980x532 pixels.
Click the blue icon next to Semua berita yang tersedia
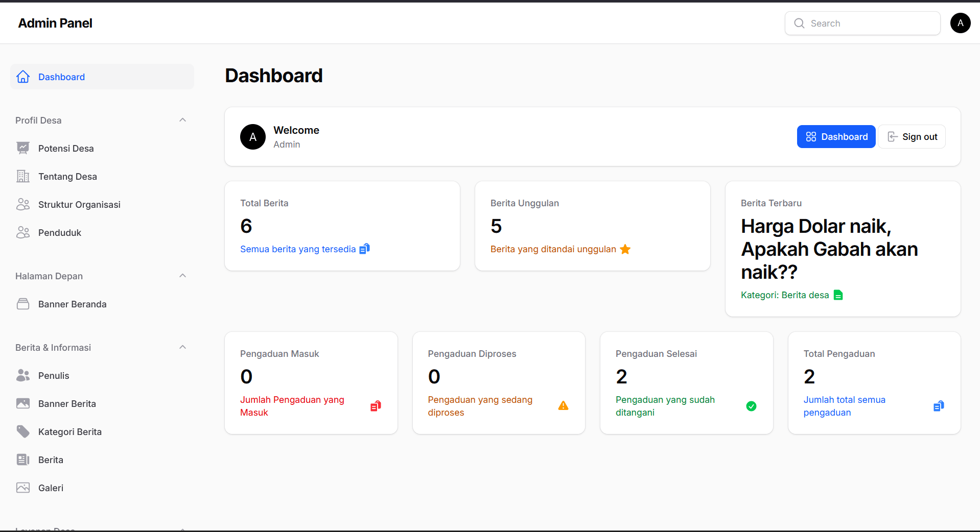pyautogui.click(x=364, y=249)
